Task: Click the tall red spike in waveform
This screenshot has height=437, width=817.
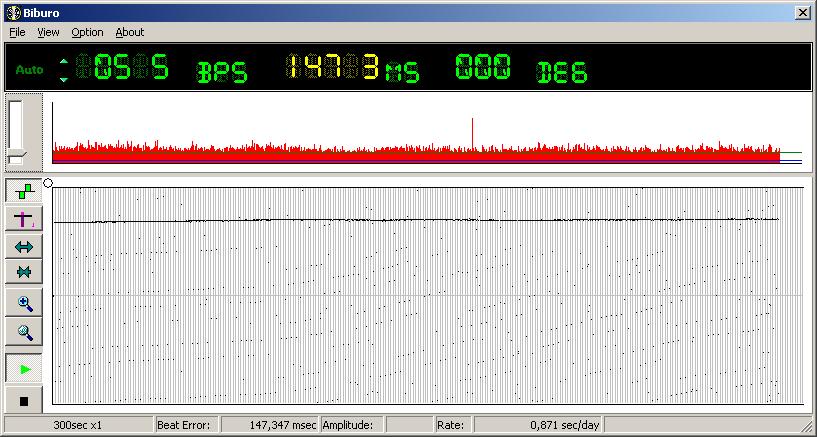Action: (x=472, y=134)
